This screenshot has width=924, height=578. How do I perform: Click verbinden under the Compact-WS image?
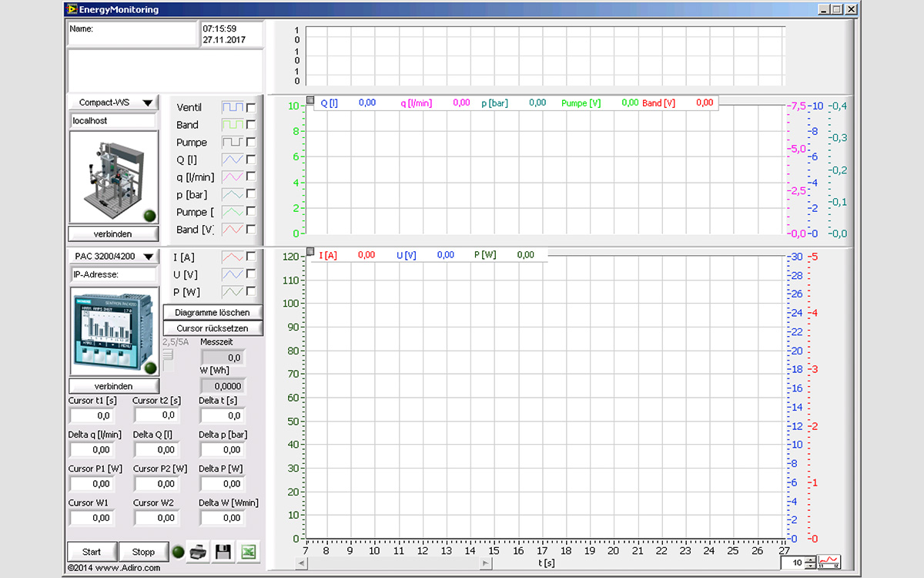pyautogui.click(x=113, y=234)
